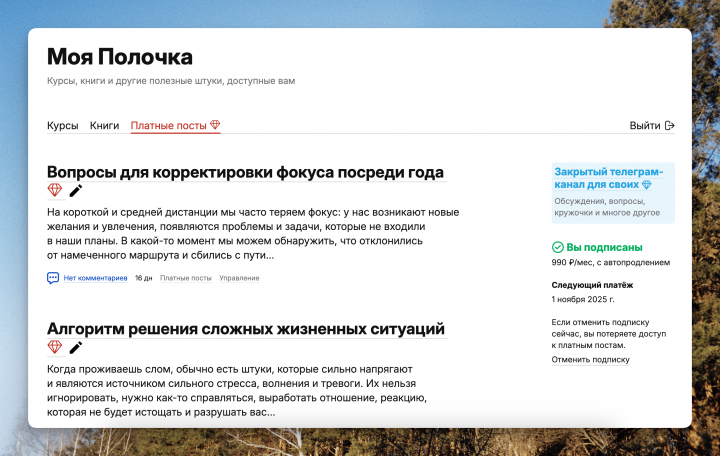Open the post Вопросы для корректировки фокуса посреди года
The height and width of the screenshot is (456, 720).
tap(245, 172)
